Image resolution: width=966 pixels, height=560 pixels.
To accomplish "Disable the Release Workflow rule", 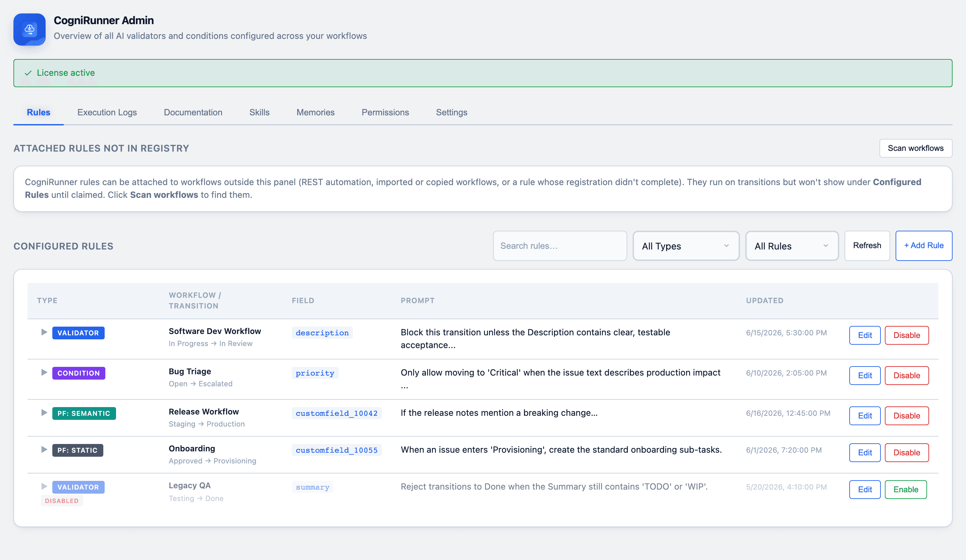I will [907, 416].
